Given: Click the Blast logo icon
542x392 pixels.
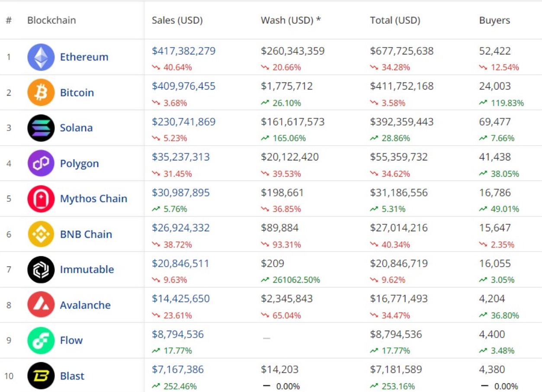Looking at the screenshot, I should 41,376.
